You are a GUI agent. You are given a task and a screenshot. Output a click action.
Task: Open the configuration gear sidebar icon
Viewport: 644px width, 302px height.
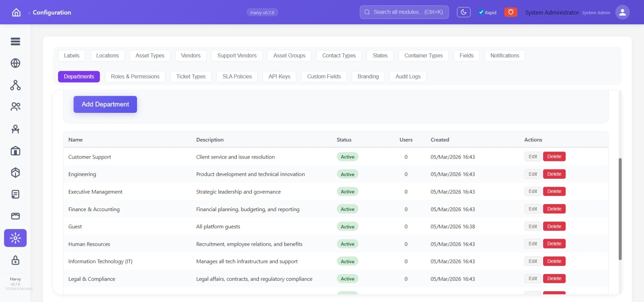point(15,238)
